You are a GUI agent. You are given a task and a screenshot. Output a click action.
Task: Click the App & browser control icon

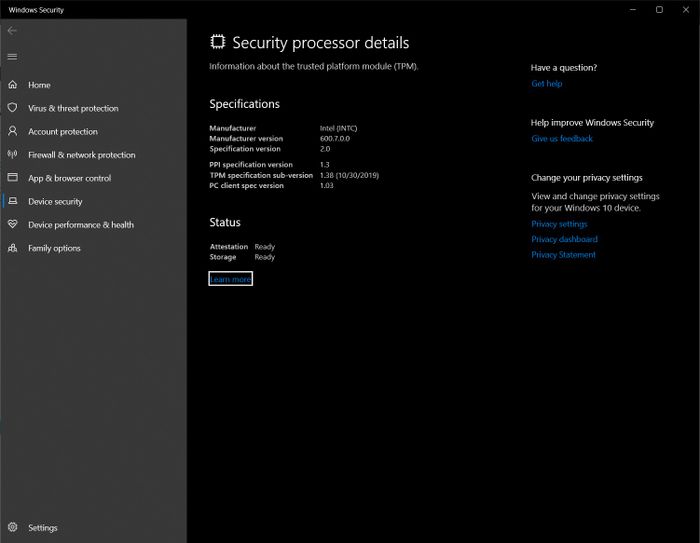pyautogui.click(x=12, y=178)
